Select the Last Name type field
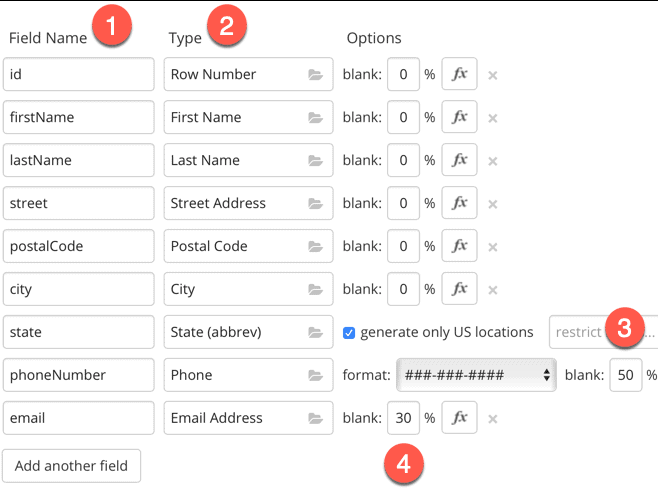The height and width of the screenshot is (488, 658). 235,160
